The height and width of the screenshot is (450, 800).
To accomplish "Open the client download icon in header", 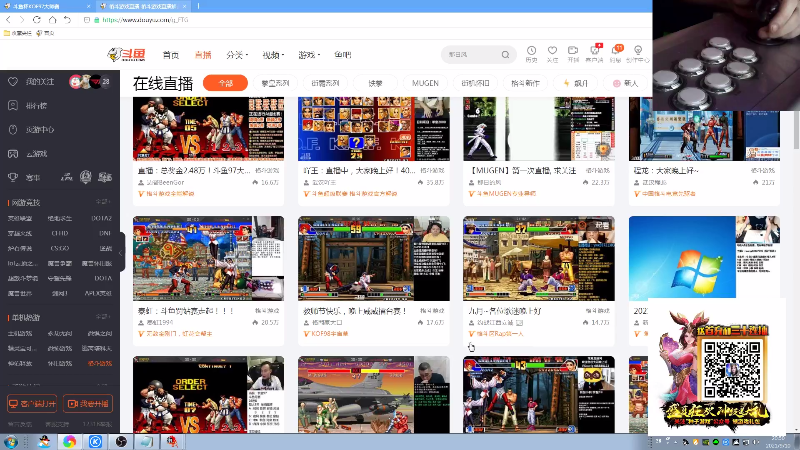I will (x=594, y=51).
